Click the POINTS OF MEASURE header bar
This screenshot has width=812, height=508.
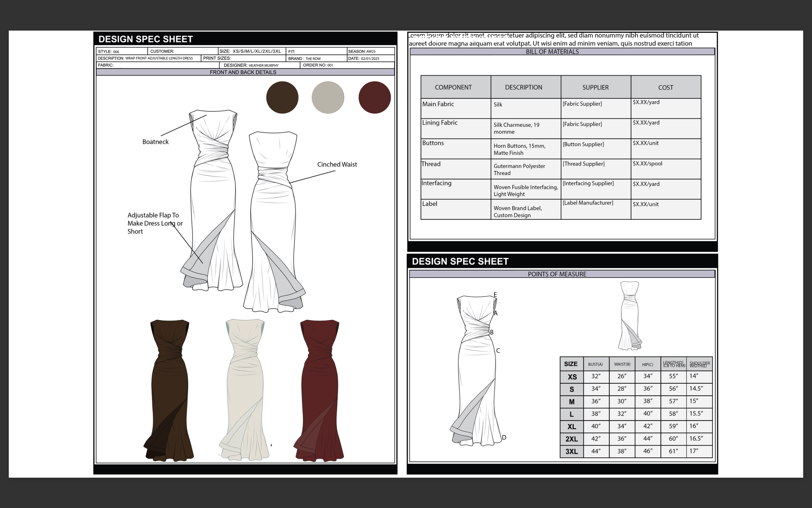(557, 274)
